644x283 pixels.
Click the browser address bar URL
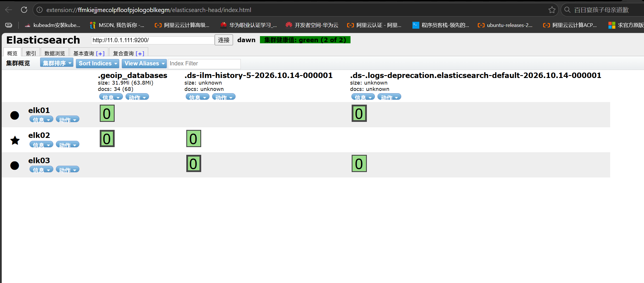149,10
